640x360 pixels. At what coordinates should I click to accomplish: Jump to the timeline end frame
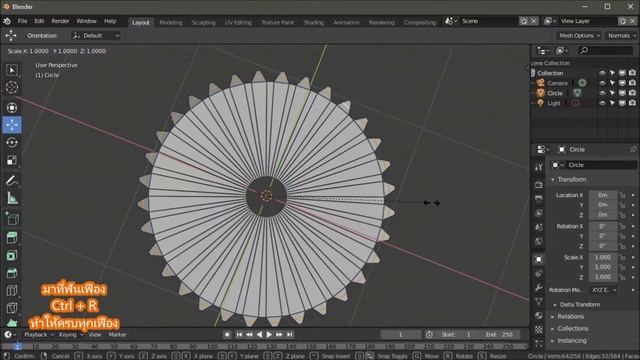pyautogui.click(x=289, y=334)
